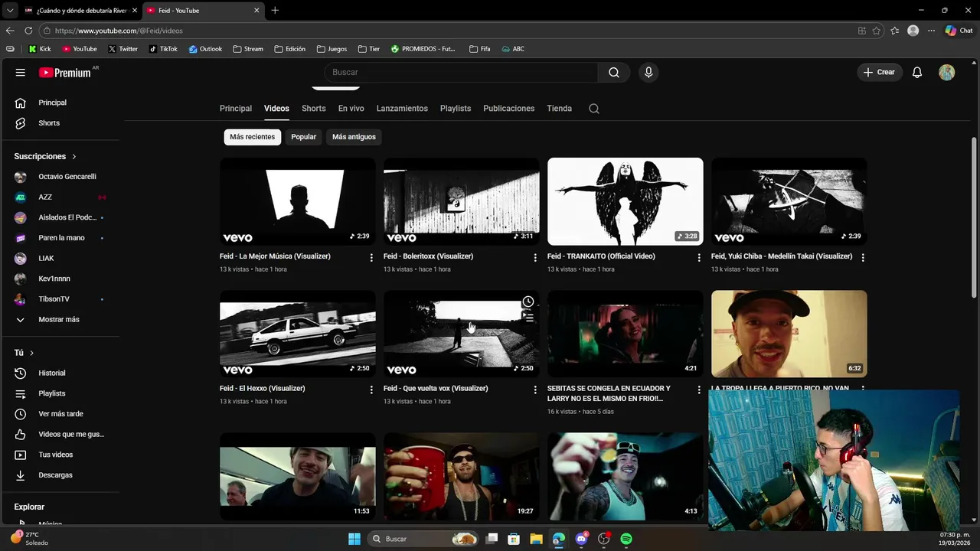This screenshot has width=980, height=551.
Task: Open Ver más tarde in the sidebar
Action: pos(60,414)
